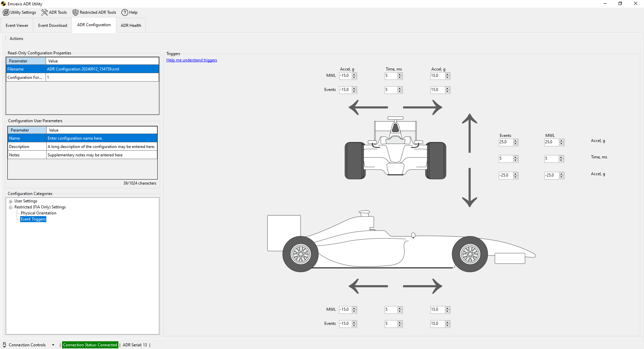The height and width of the screenshot is (349, 644).
Task: Click the Filename row value cell
Action: click(102, 69)
